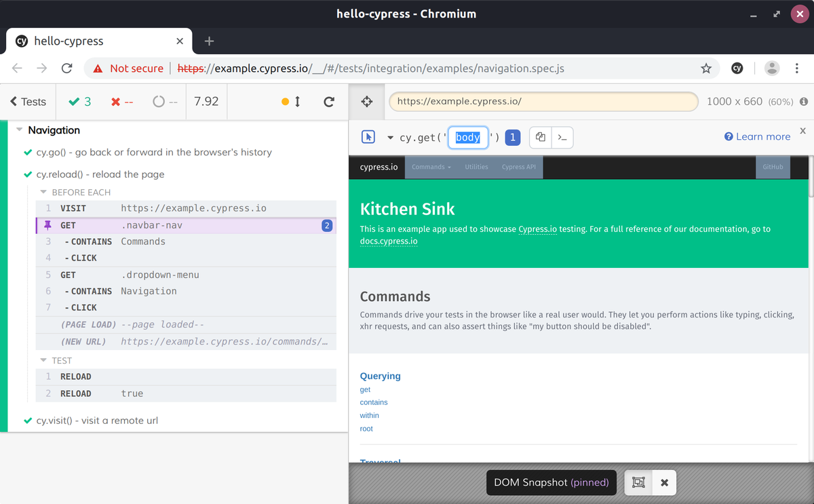
Task: Bookmark this page star icon
Action: [706, 68]
